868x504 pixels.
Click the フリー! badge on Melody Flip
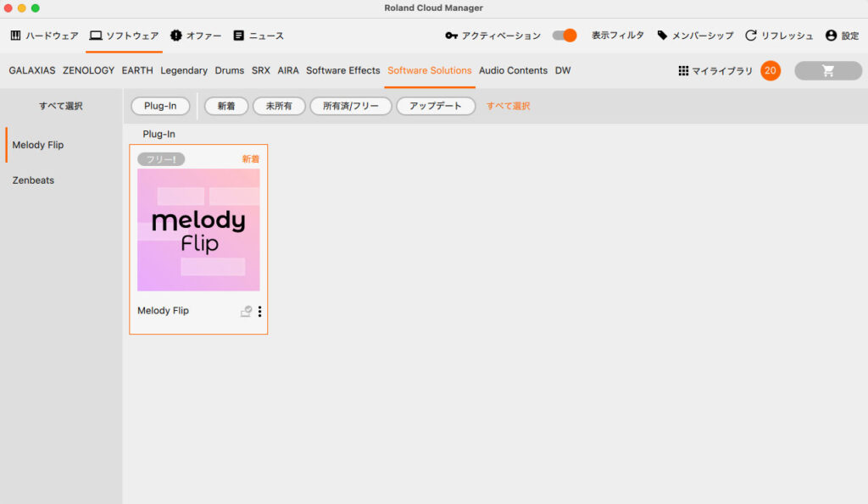tap(161, 159)
